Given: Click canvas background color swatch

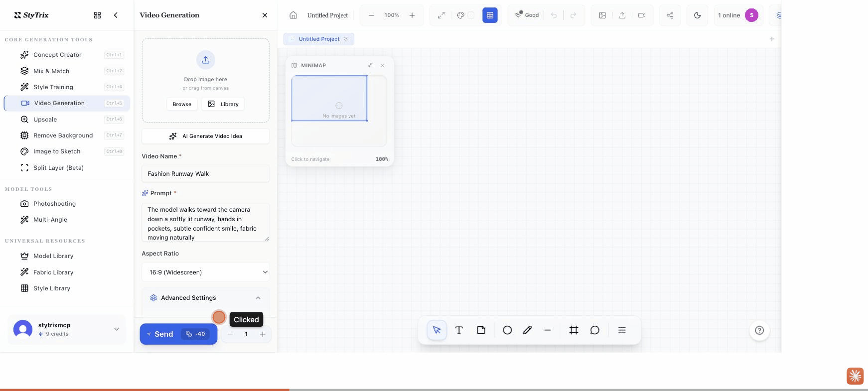Looking at the screenshot, I should pos(471,15).
